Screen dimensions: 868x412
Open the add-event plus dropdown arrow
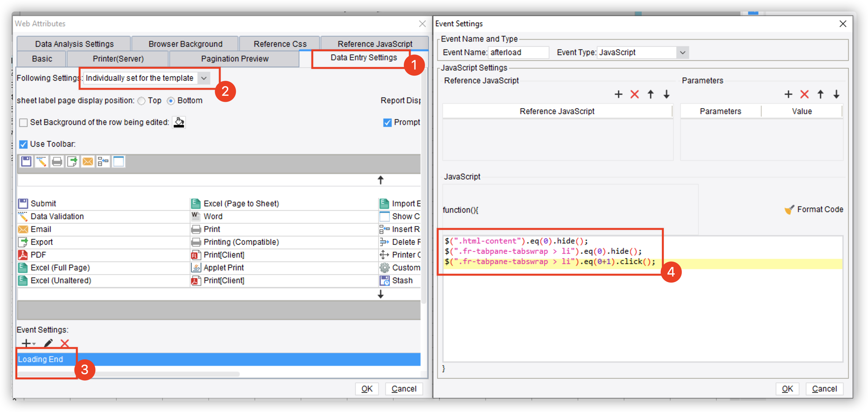34,344
